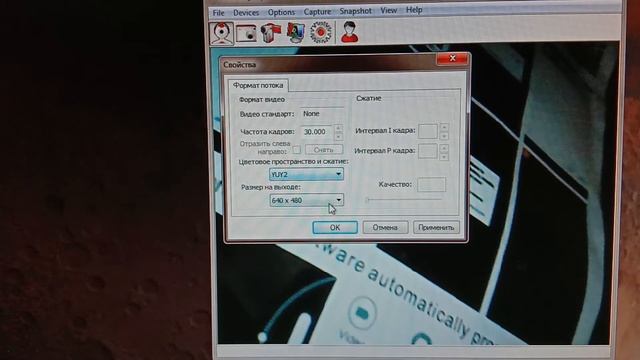
Task: Decrease frame rate with the down spinner
Action: point(338,136)
